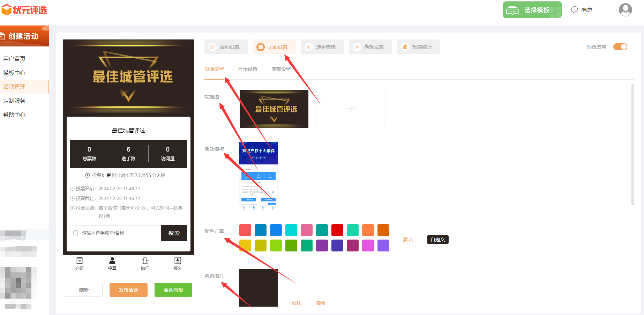Click the user avatar icon
644x315 pixels.
(625, 10)
